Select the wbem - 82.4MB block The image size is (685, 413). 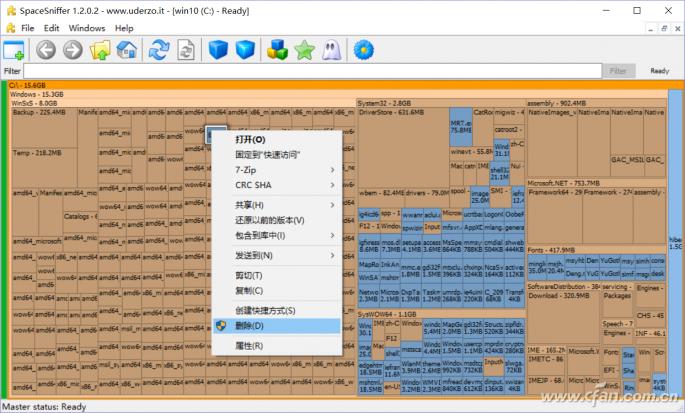[381, 198]
